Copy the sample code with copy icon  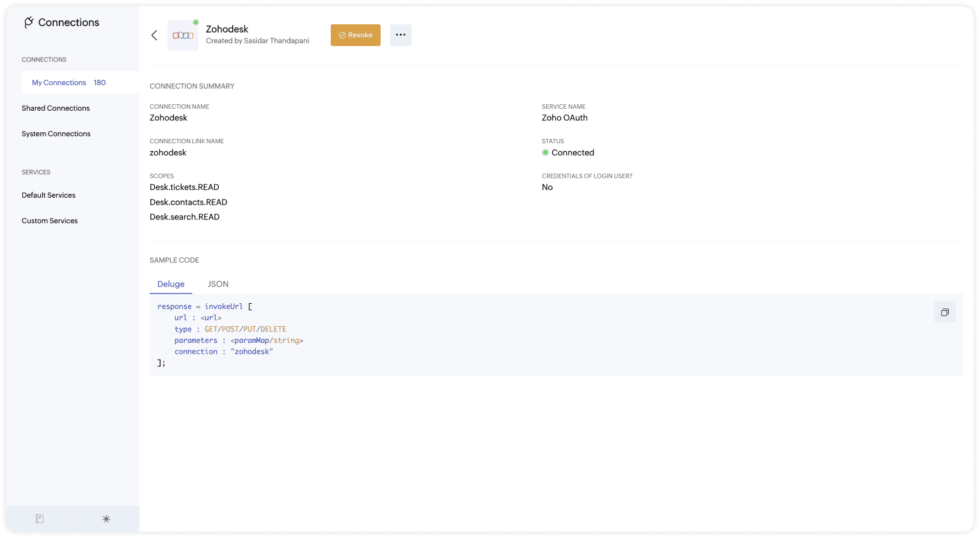click(x=945, y=312)
